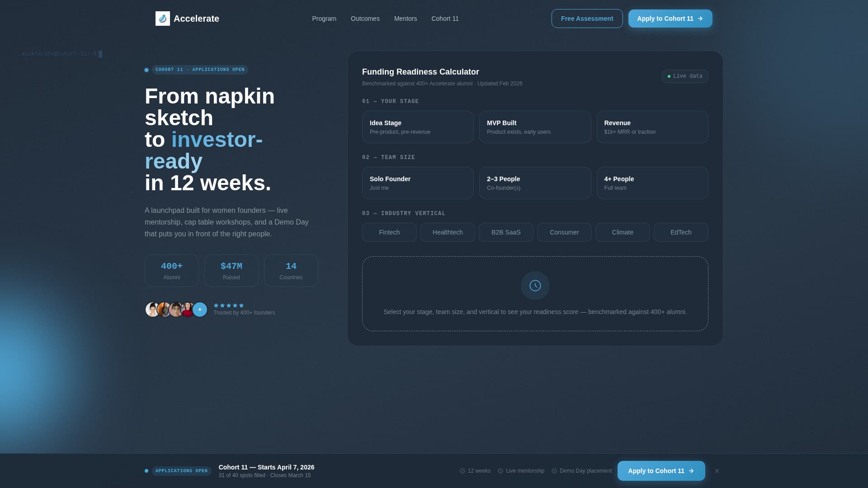Click the Free Assessment button
Screen dimensions: 868x488
tap(587, 19)
